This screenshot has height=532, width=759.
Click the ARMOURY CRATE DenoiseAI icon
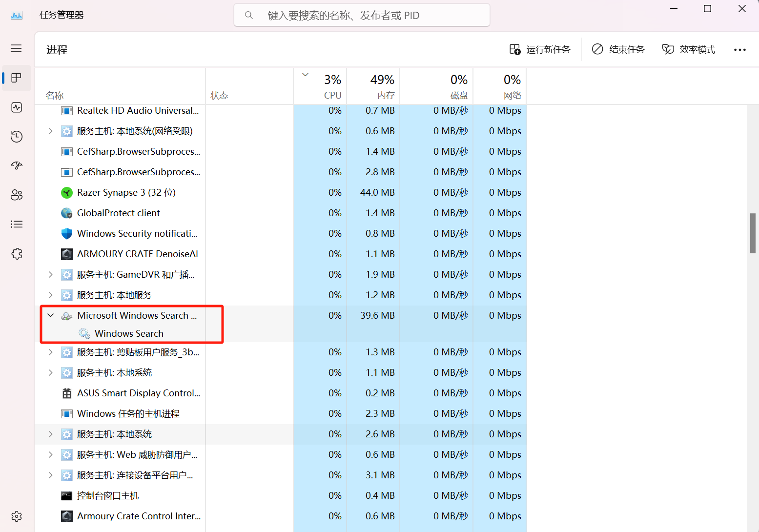click(67, 254)
